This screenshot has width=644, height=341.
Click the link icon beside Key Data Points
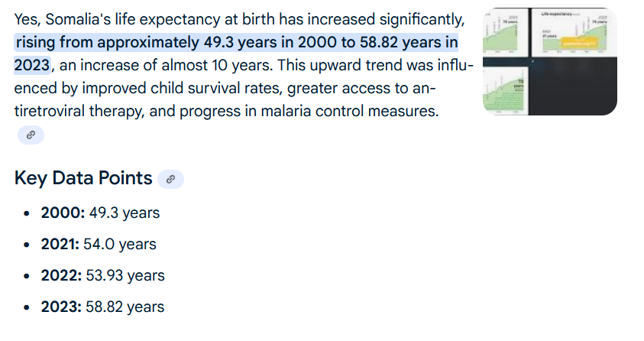(x=170, y=179)
